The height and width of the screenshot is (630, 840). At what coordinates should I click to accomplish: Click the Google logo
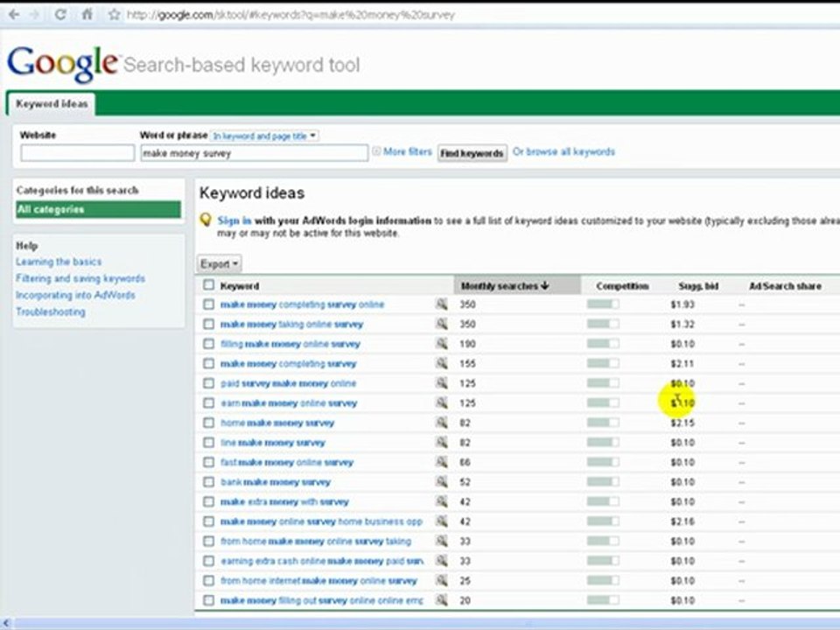62,64
